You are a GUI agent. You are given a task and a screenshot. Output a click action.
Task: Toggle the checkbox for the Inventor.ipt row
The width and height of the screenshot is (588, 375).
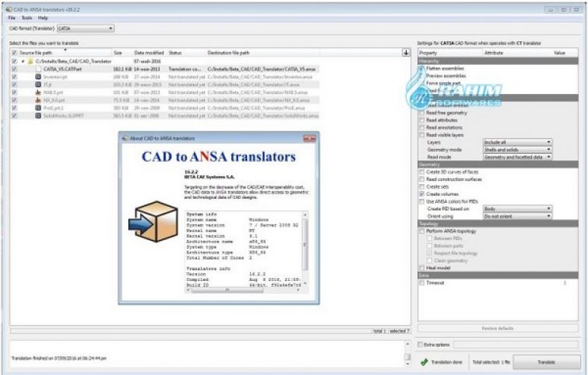coord(14,77)
